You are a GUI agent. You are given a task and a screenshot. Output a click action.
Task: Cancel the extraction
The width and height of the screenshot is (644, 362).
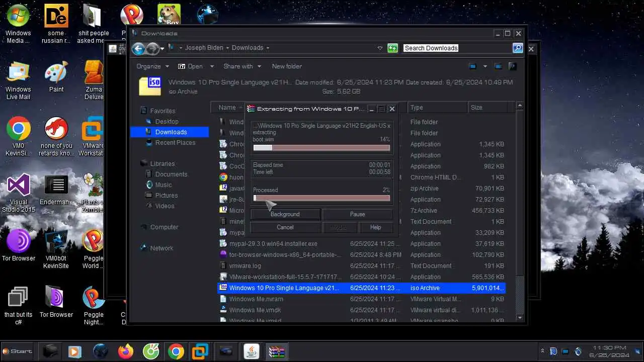coord(285,227)
